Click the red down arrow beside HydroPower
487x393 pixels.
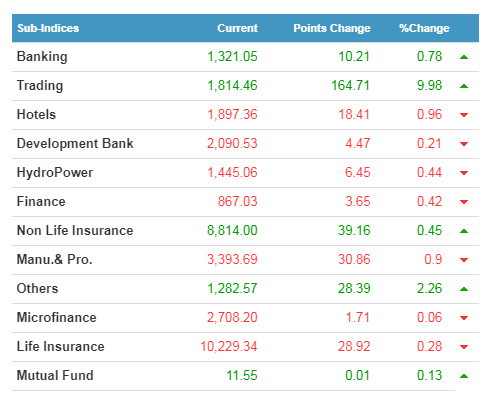tap(464, 173)
